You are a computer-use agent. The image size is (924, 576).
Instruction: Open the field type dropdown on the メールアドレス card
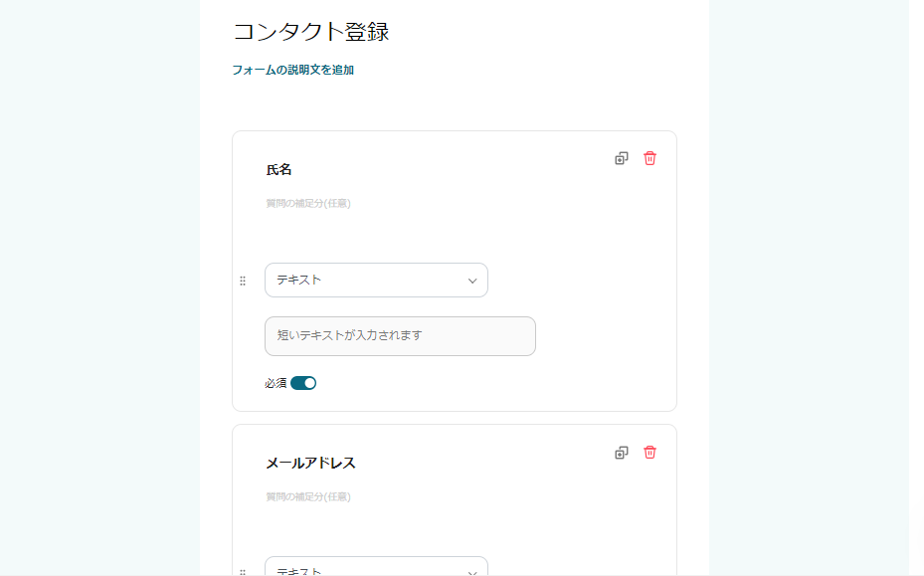[x=376, y=571]
